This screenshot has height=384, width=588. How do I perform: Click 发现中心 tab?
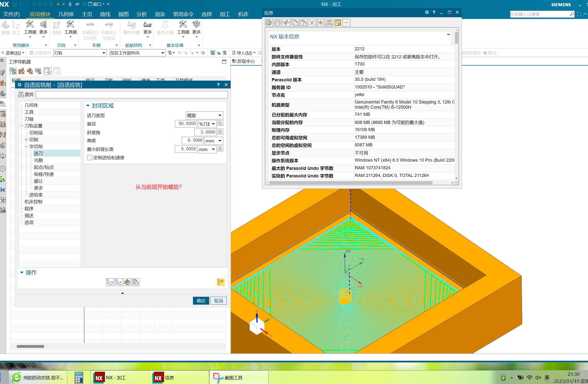point(243,61)
